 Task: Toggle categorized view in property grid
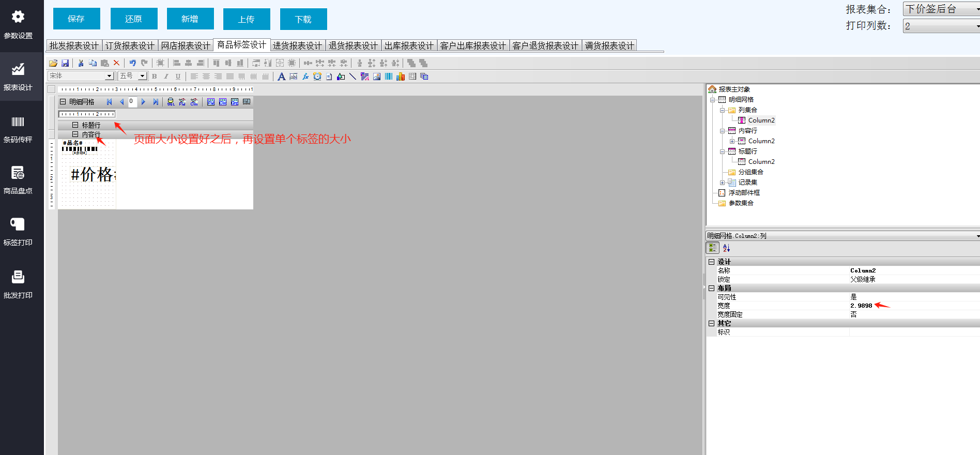[713, 248]
